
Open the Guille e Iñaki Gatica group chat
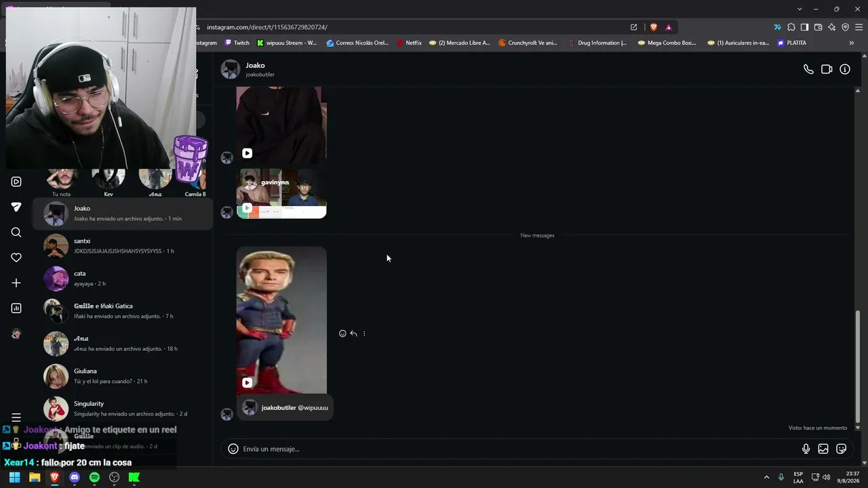(x=123, y=311)
